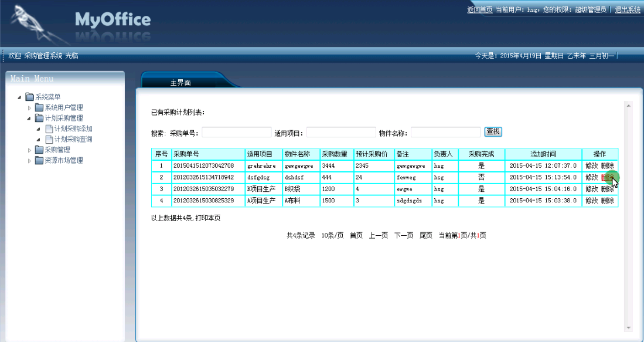Open 计划采购查询 menu item

click(73, 140)
